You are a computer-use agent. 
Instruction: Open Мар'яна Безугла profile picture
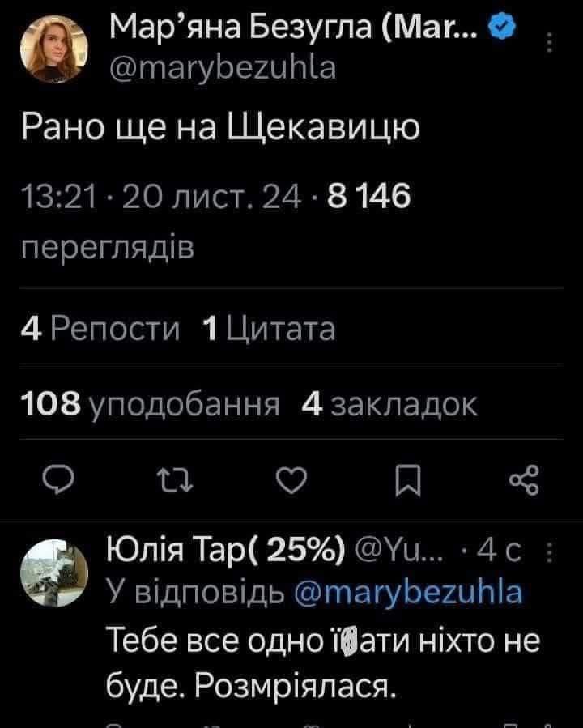coord(53,49)
